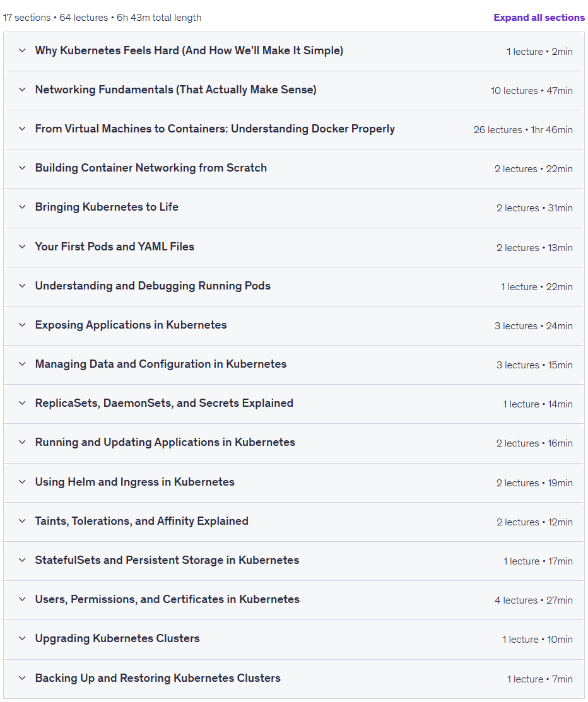Expand chevron for Backing Up and Restoring Clusters

pyautogui.click(x=22, y=678)
